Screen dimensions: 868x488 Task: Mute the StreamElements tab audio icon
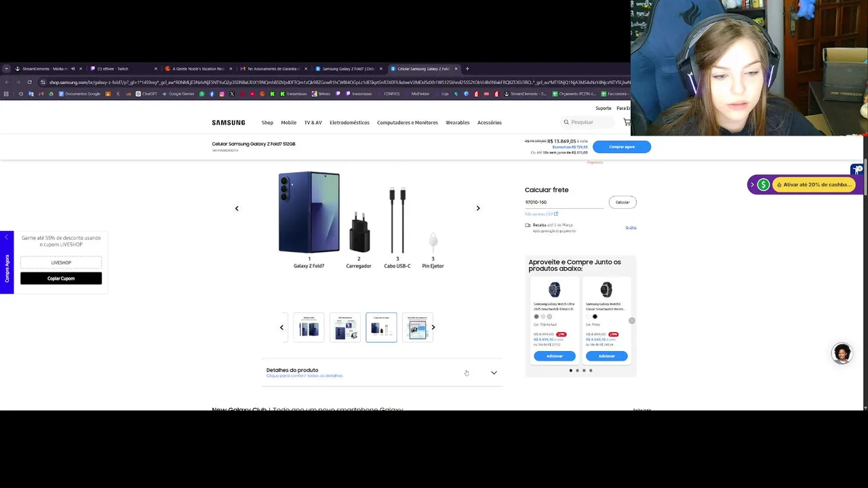(x=73, y=68)
